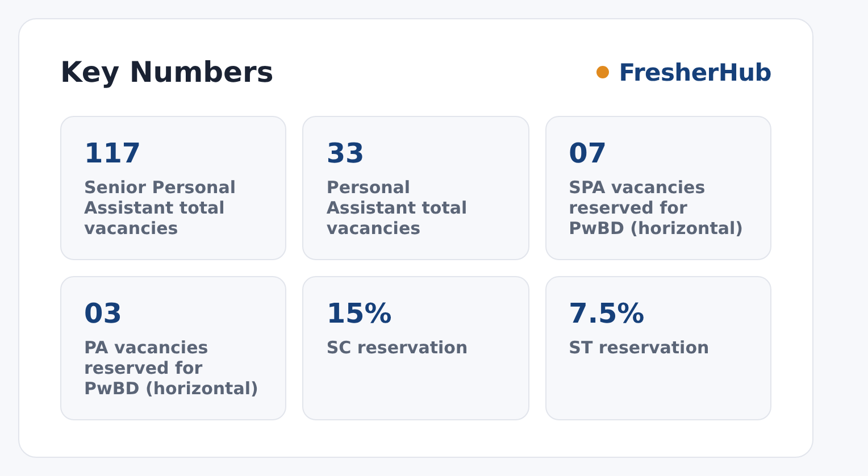Click the 07 SPA PwBD vacancies card

658,188
